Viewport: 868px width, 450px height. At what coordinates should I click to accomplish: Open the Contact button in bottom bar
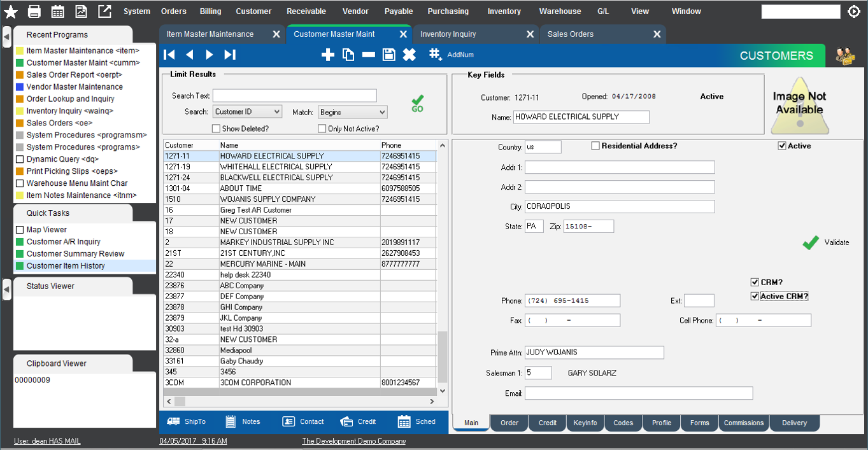pos(303,421)
